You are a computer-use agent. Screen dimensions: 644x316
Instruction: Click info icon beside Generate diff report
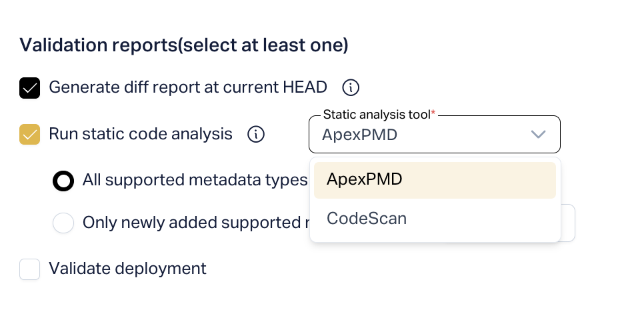coord(351,87)
